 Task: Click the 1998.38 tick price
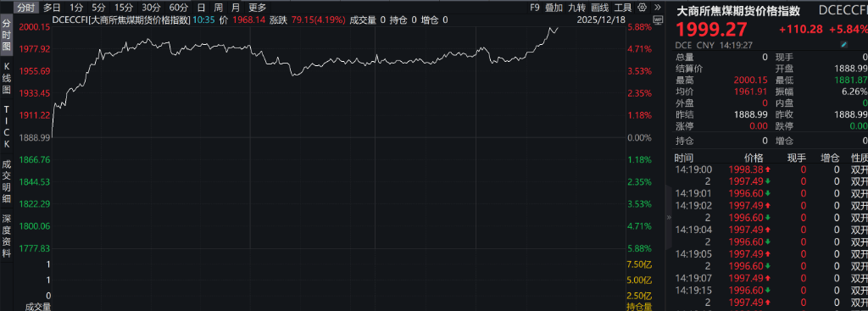747,169
